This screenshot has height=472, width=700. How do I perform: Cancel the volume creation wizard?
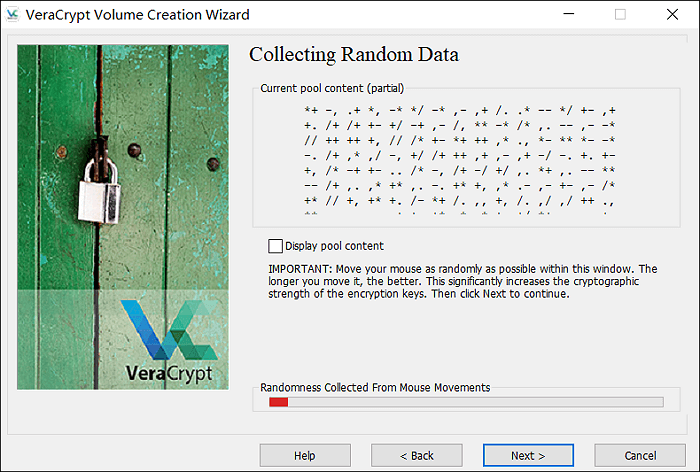[x=640, y=455]
